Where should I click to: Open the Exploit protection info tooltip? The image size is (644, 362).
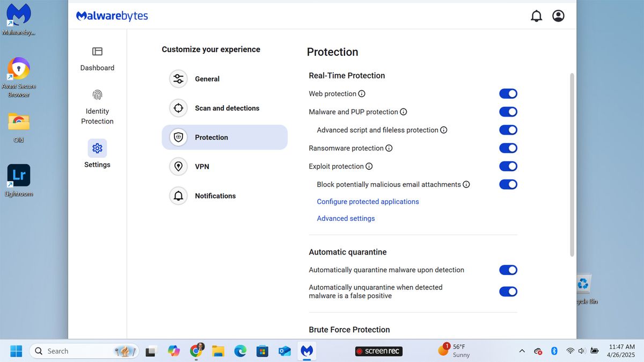coord(369,166)
